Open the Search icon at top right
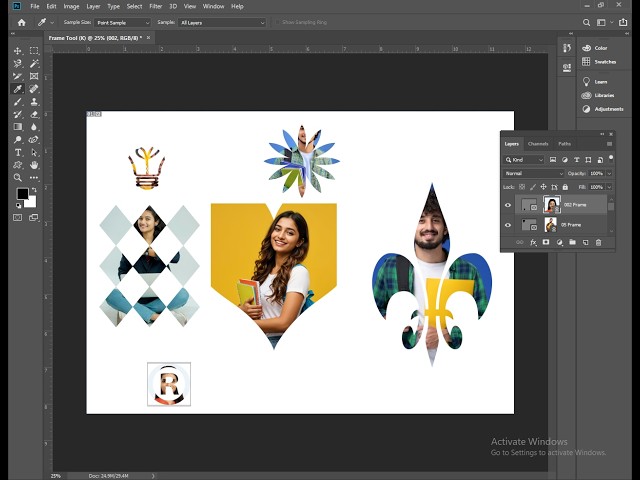640x480 pixels. click(x=587, y=22)
